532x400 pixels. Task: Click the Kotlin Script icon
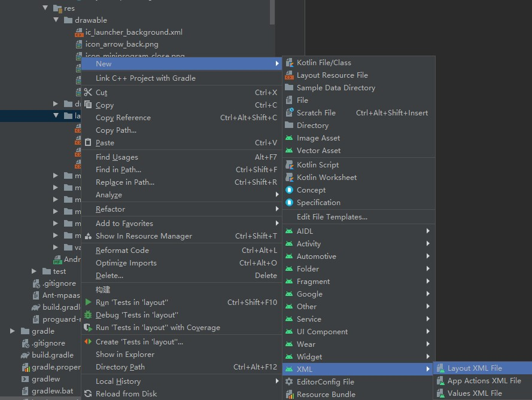pos(290,165)
